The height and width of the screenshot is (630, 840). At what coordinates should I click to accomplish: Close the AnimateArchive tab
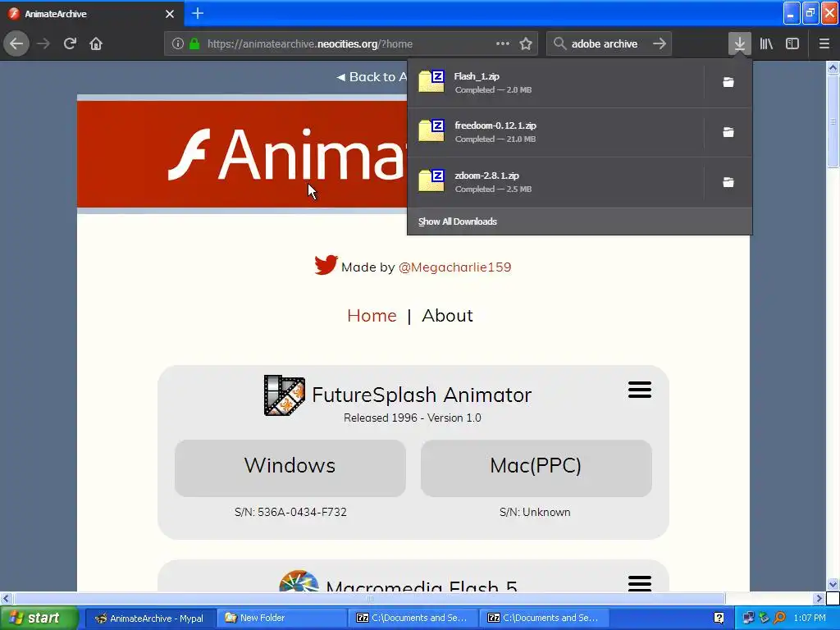point(170,14)
